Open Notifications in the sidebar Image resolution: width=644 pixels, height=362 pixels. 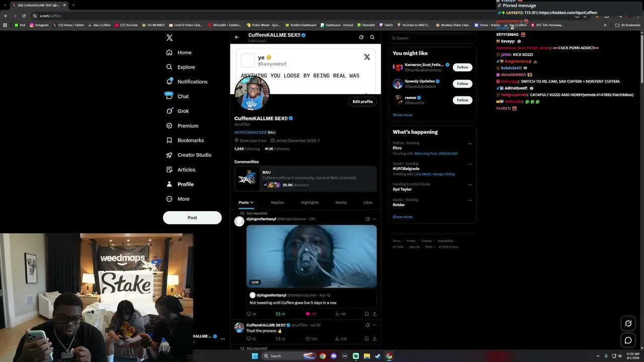pyautogui.click(x=187, y=81)
